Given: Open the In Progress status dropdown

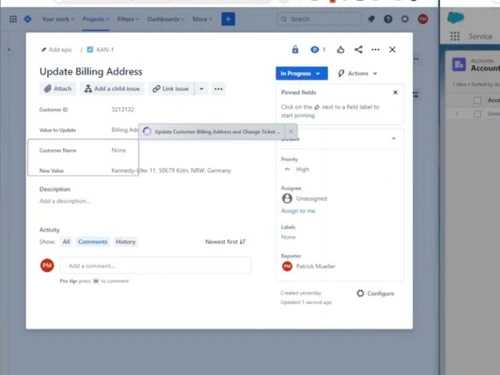Looking at the screenshot, I should click(302, 73).
